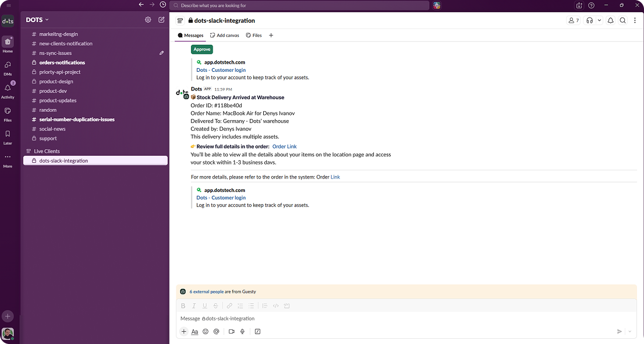Screen dimensions: 644x344
Task: Go forward with the right arrow
Action: pyautogui.click(x=152, y=5)
